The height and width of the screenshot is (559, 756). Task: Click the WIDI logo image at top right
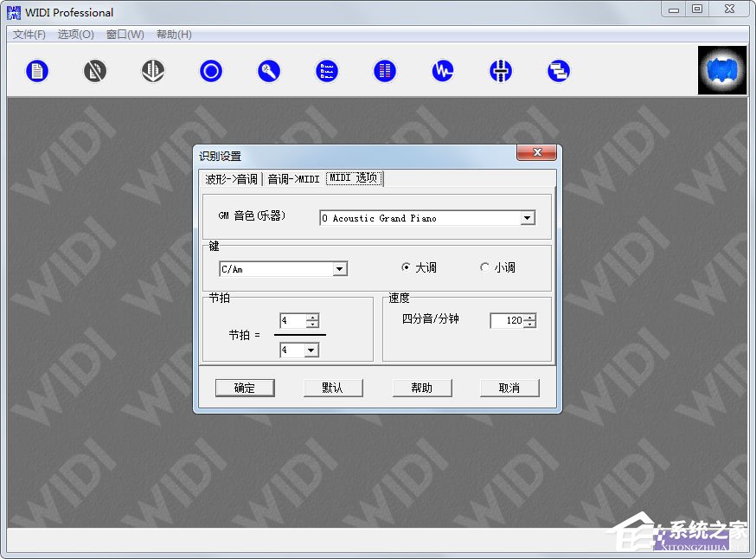coord(721,70)
